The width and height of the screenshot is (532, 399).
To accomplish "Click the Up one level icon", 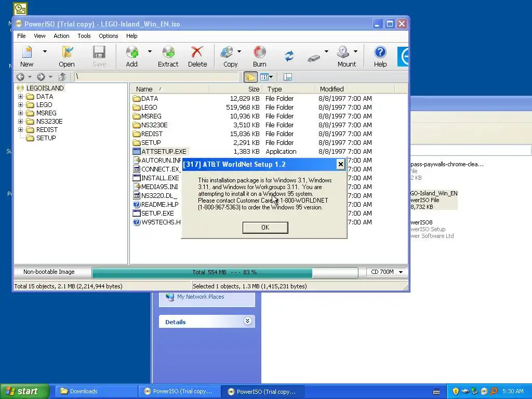I will tap(62, 77).
